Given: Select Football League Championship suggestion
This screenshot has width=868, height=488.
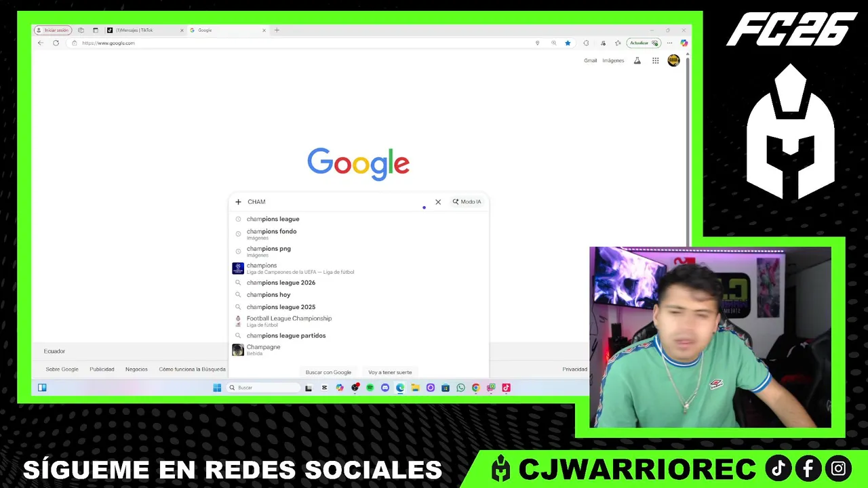Looking at the screenshot, I should pos(358,321).
